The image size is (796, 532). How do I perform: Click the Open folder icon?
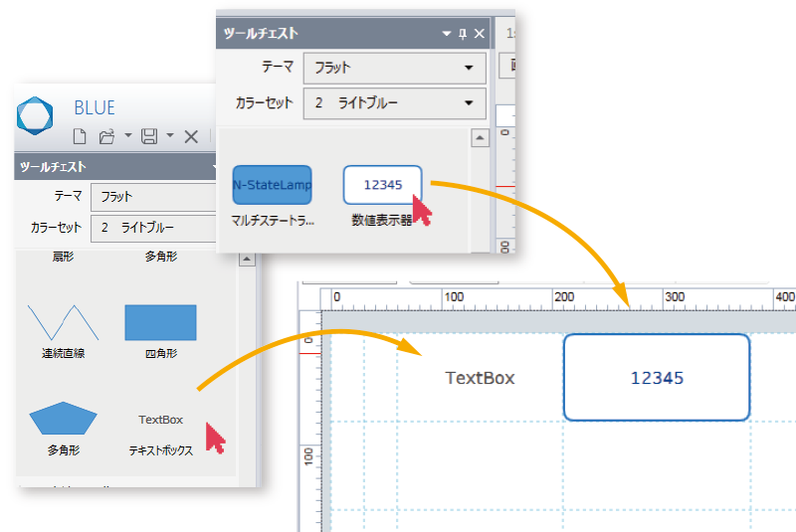pos(106,136)
